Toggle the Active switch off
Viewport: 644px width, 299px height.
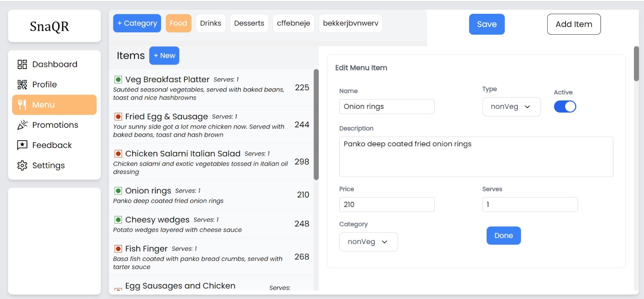point(565,106)
